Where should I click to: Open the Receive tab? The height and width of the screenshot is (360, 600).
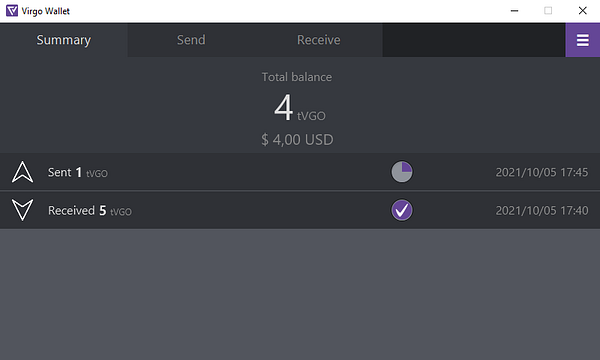(319, 40)
